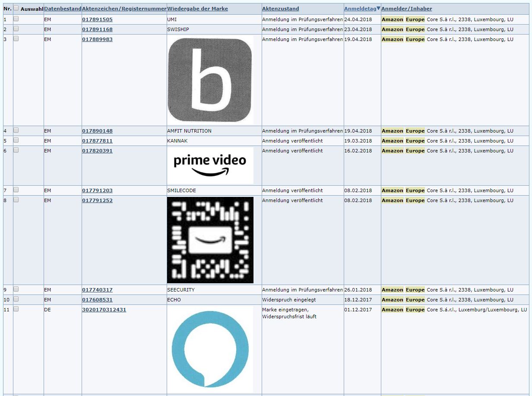Click the SMILECODE trademark text
Viewport: 532px width, 396px height.
pyautogui.click(x=181, y=190)
